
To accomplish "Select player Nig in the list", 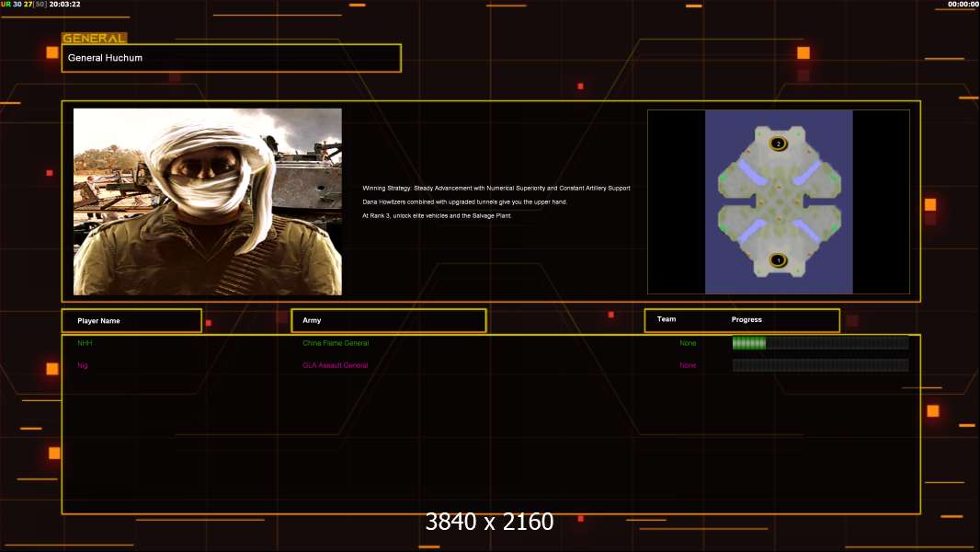I will 83,365.
